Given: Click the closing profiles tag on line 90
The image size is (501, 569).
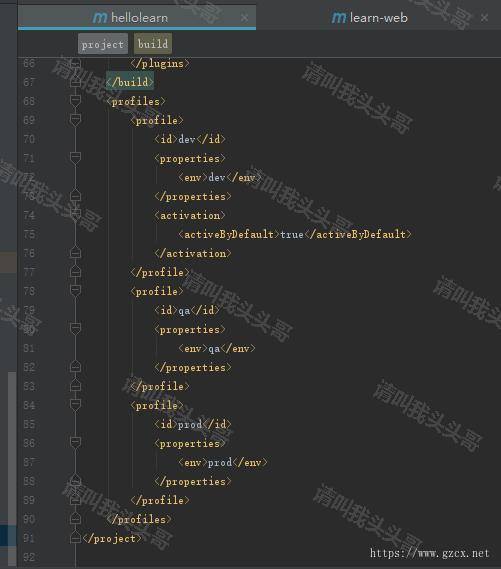Looking at the screenshot, I should click(139, 519).
